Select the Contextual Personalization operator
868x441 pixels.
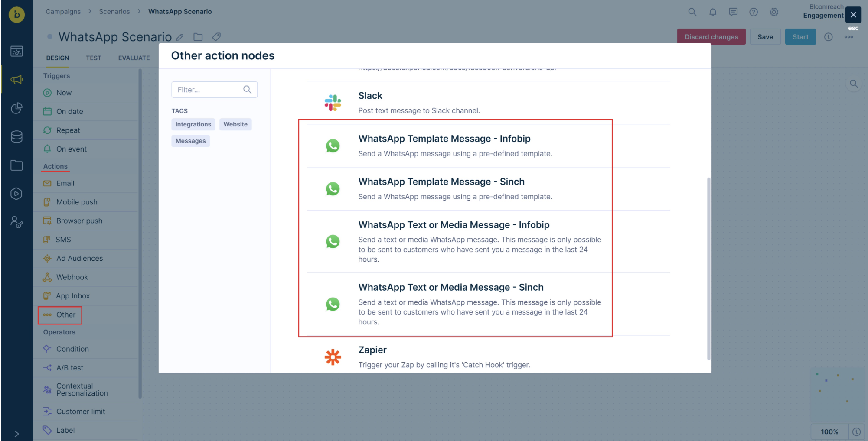[86, 389]
